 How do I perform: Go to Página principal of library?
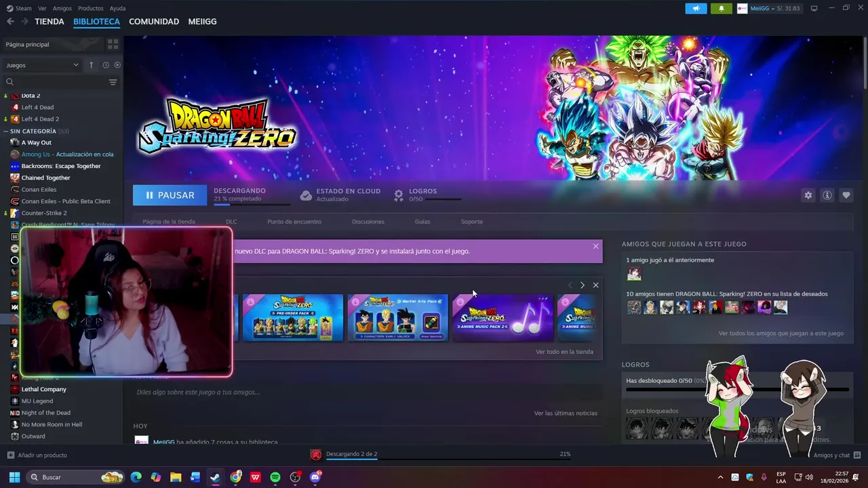click(x=51, y=44)
